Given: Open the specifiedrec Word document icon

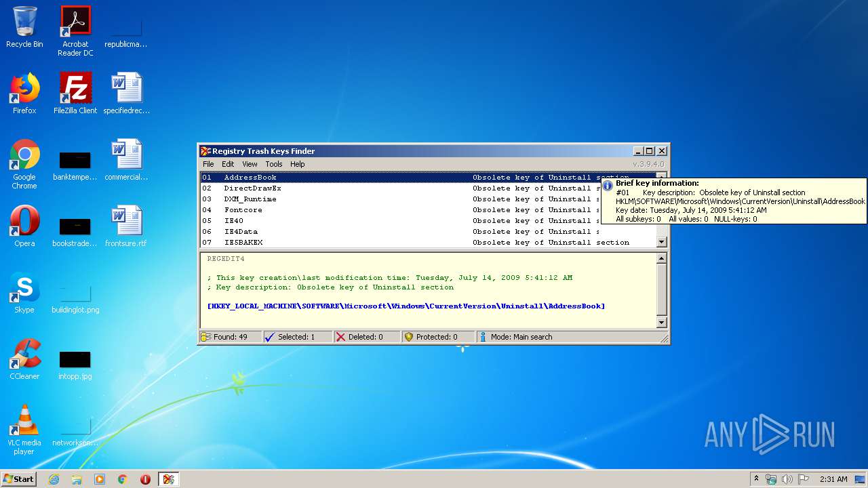Looking at the screenshot, I should [x=126, y=94].
